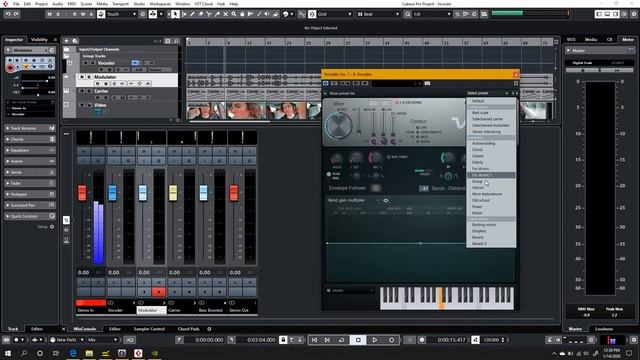Click the Record transport button
Image resolution: width=640 pixels, height=360 pixels.
coord(391,340)
